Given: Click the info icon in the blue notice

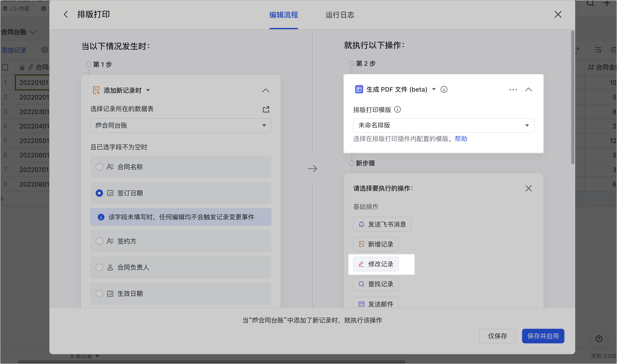Looking at the screenshot, I should click(x=101, y=217).
